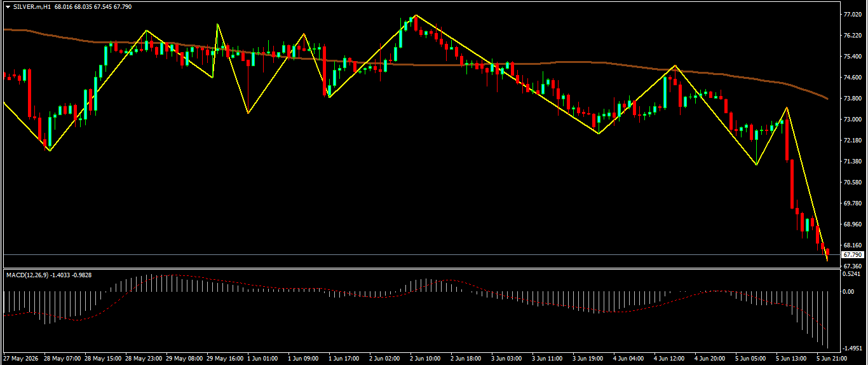Click time axis label 28 May 07:00
Viewport: 868px width, 365px height.
(x=62, y=359)
